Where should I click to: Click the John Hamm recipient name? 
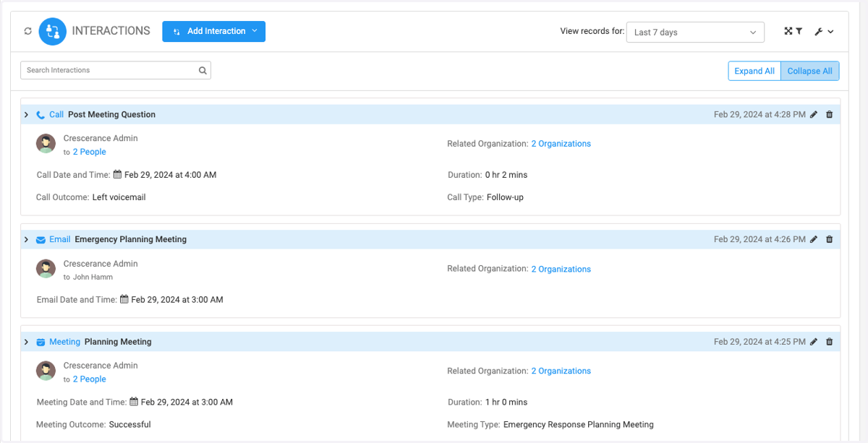click(x=93, y=277)
